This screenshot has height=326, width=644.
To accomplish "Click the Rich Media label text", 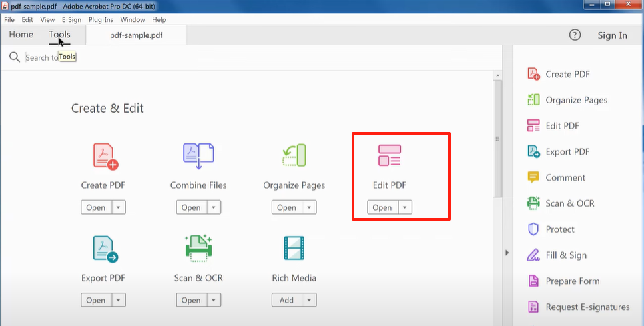I will click(294, 278).
